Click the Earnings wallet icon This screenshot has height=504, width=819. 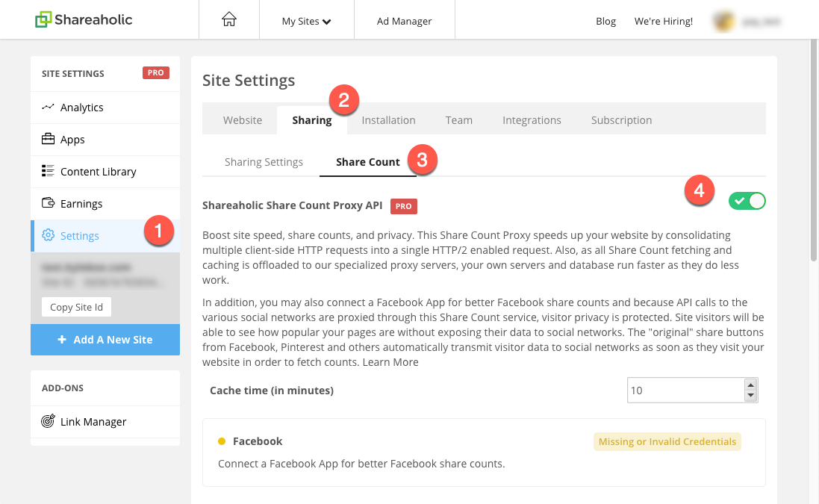click(x=48, y=202)
